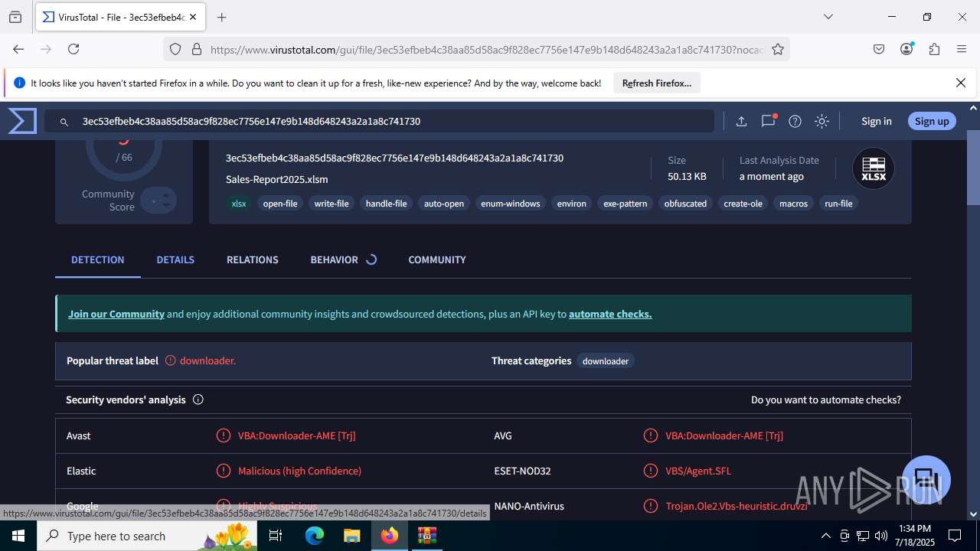
Task: Bookmark this page with star icon
Action: [x=778, y=49]
